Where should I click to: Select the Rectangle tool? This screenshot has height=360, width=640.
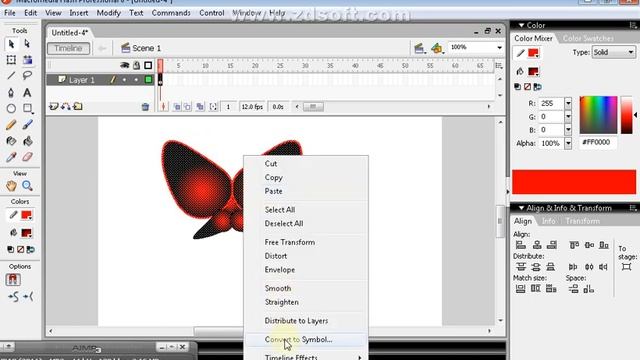point(27,109)
